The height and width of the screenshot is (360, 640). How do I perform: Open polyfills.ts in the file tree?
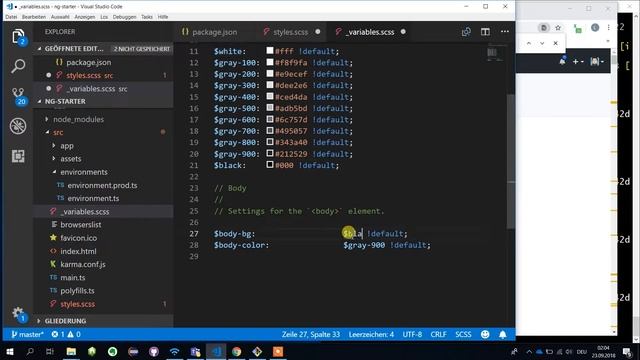click(77, 291)
